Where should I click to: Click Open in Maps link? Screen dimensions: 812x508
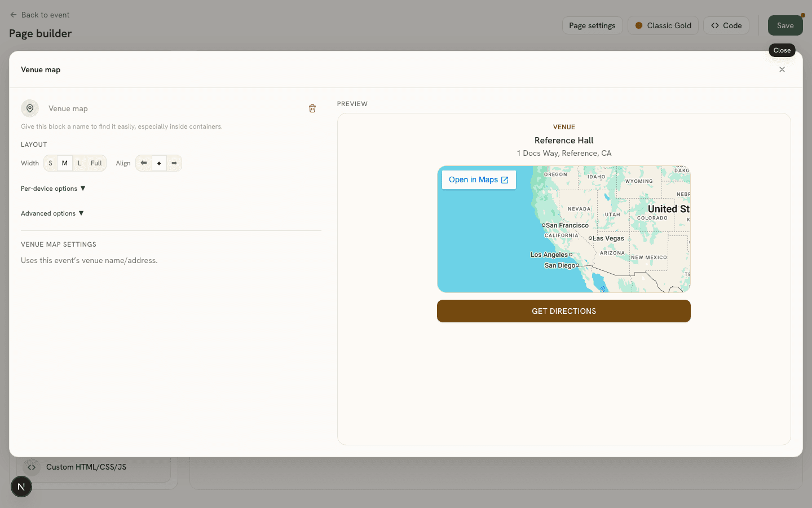point(479,179)
